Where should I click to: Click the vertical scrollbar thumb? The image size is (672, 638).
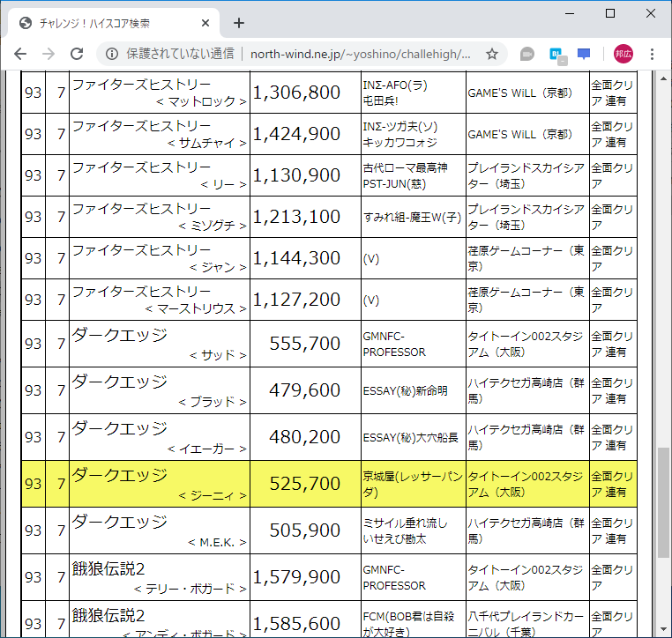pos(663,502)
